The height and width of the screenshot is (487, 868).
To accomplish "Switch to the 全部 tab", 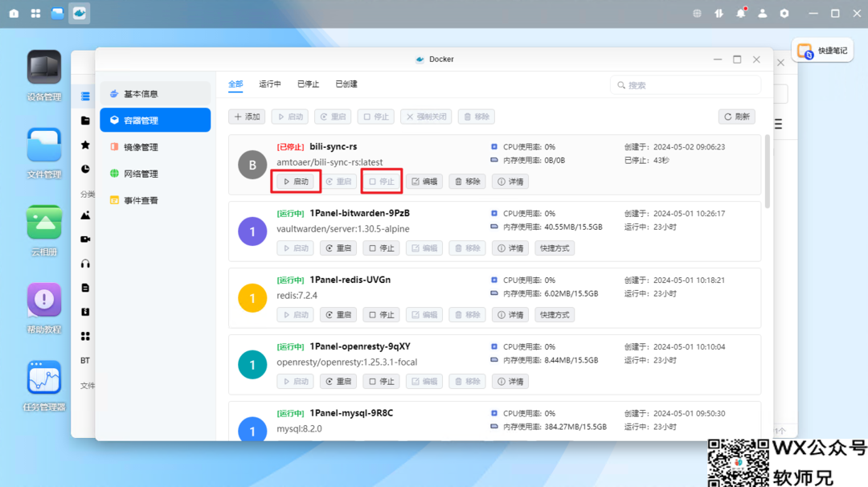I will 235,84.
